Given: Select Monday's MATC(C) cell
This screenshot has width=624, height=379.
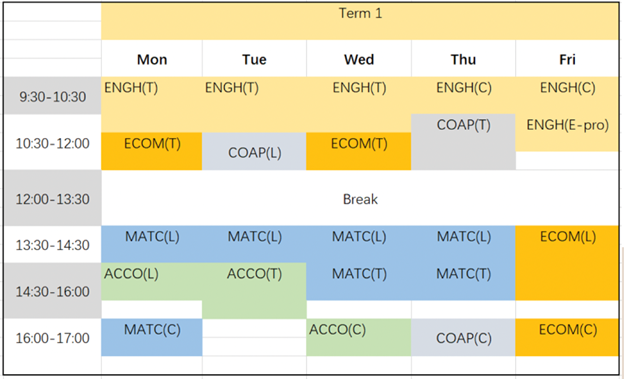Looking at the screenshot, I should [152, 337].
